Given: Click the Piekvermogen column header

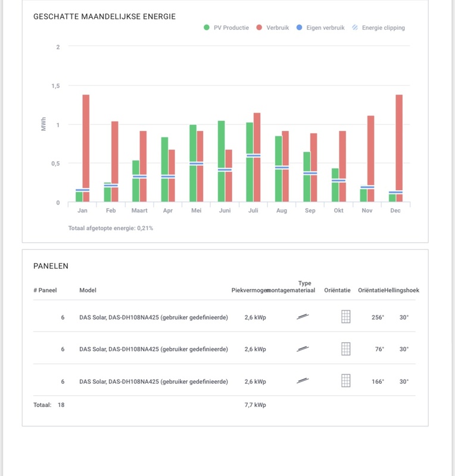Looking at the screenshot, I should point(250,290).
